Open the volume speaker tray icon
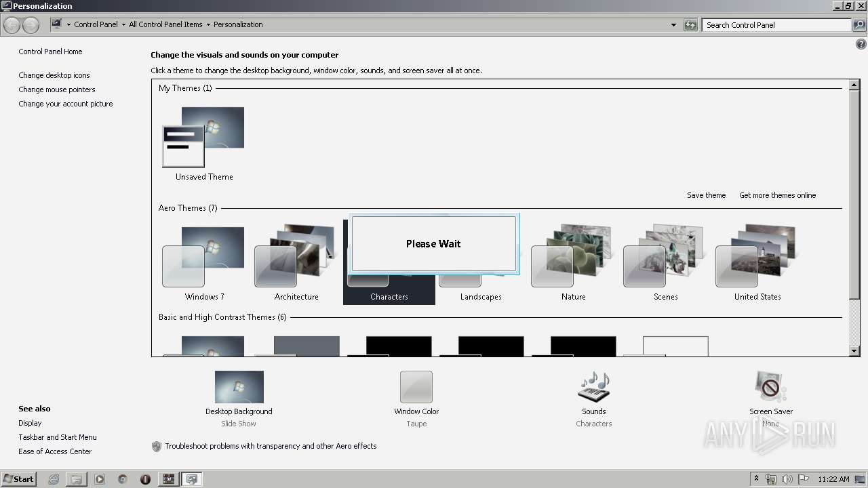 (x=787, y=479)
